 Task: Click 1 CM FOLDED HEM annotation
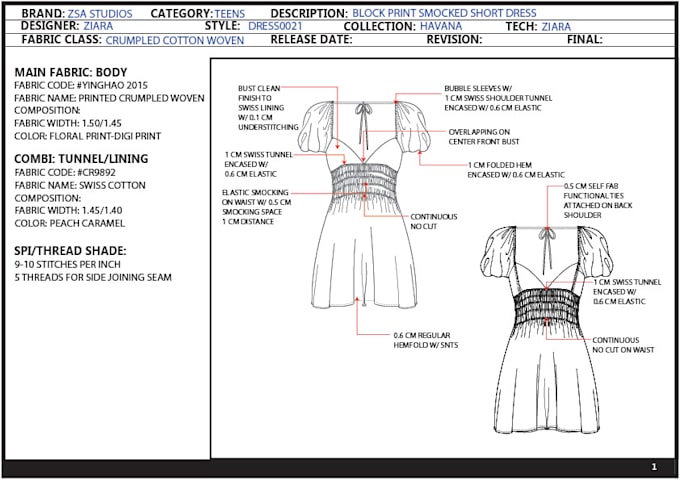pos(516,170)
